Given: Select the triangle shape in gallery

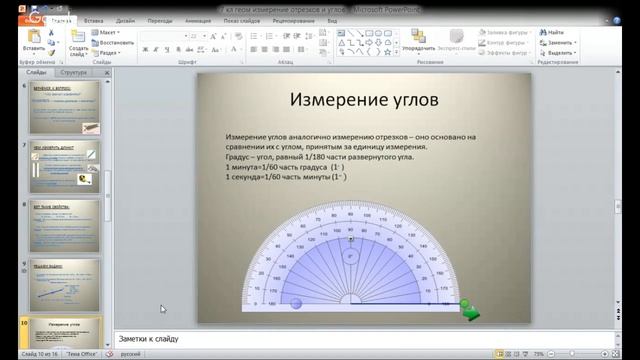Looking at the screenshot, I should pyautogui.click(x=342, y=42).
